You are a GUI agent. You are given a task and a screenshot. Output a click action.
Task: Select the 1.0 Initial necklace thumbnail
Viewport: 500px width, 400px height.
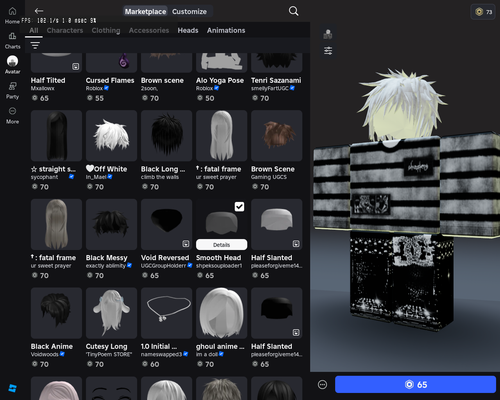tap(167, 313)
